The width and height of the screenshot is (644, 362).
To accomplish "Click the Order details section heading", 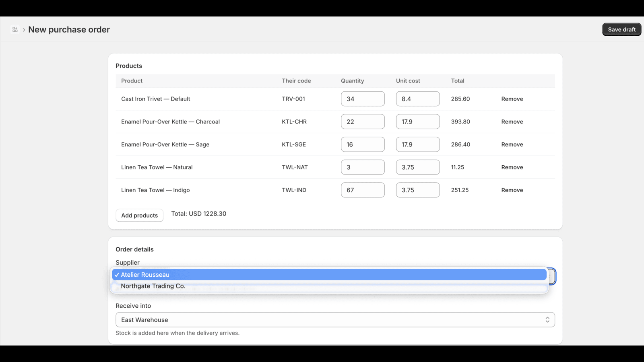I will point(134,249).
